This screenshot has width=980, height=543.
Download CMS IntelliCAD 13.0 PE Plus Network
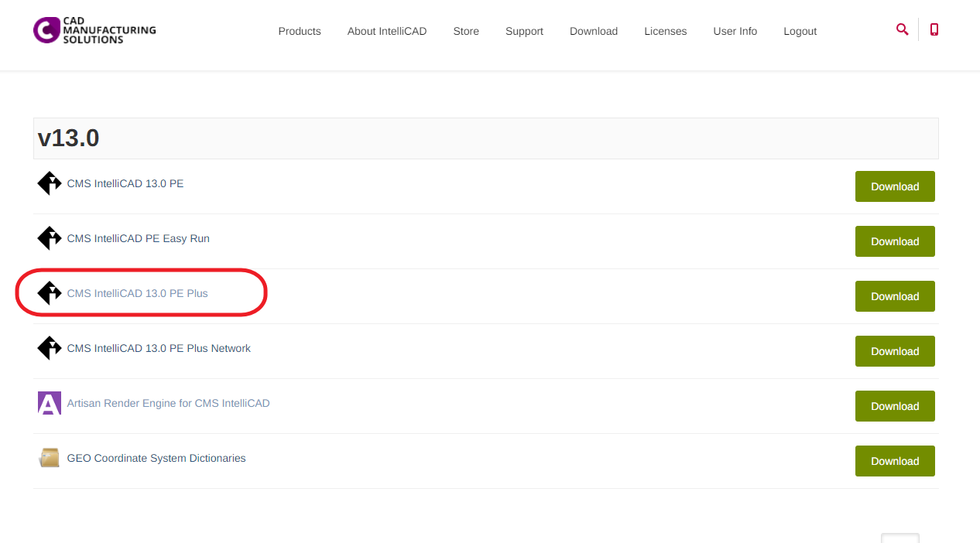tap(895, 351)
